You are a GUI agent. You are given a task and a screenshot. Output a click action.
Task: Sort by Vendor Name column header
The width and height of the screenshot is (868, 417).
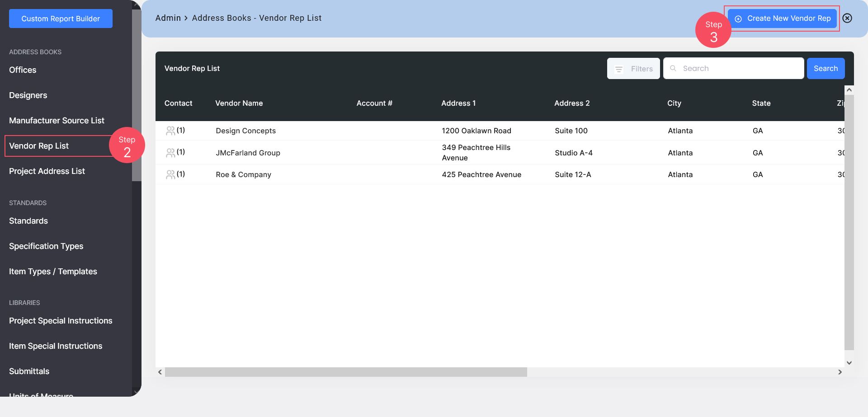239,103
